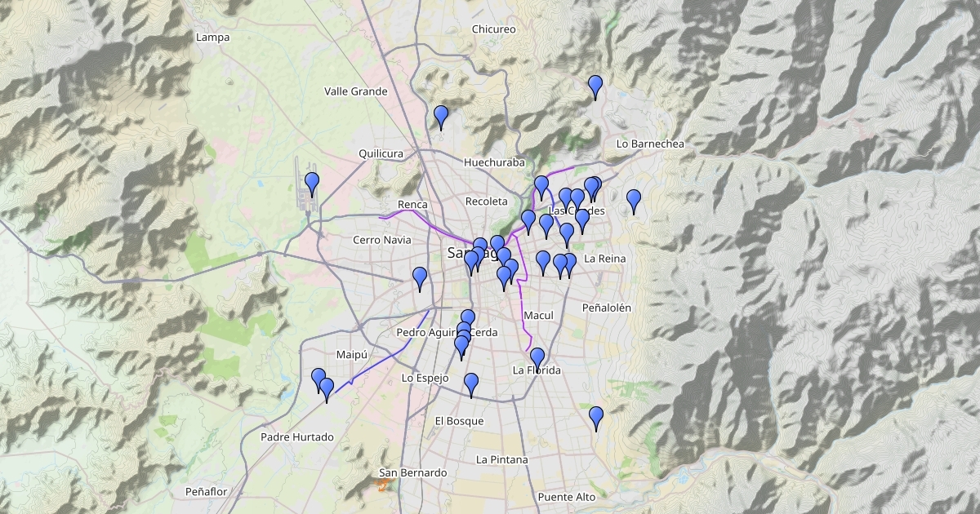Image resolution: width=980 pixels, height=514 pixels.
Task: Open the marker northwest of Huechuraba
Action: [x=441, y=117]
